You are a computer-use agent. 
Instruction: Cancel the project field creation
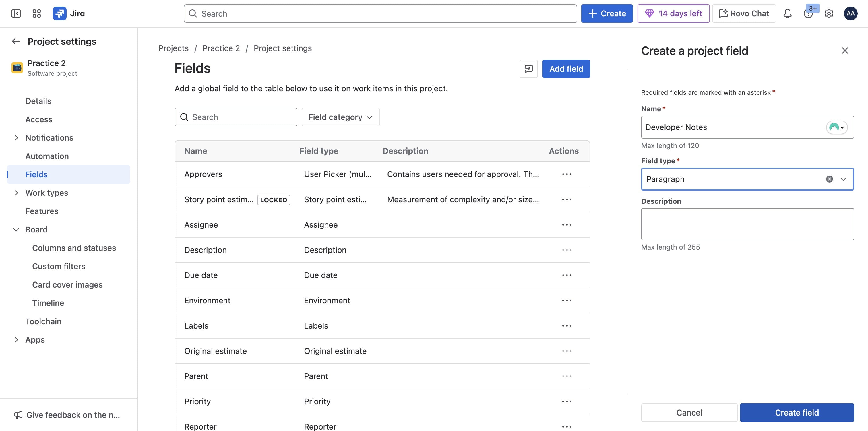tap(689, 412)
